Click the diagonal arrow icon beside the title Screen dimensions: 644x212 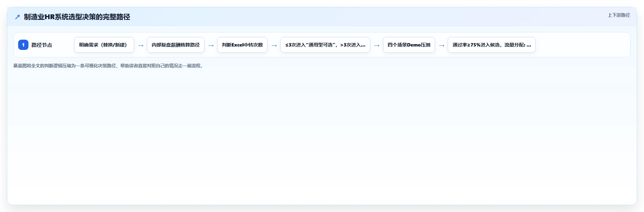pyautogui.click(x=17, y=17)
